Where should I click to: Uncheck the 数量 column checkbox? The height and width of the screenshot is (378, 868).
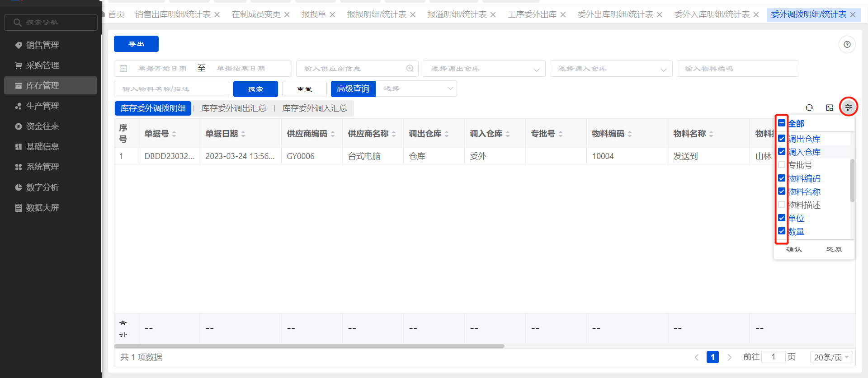[782, 231]
